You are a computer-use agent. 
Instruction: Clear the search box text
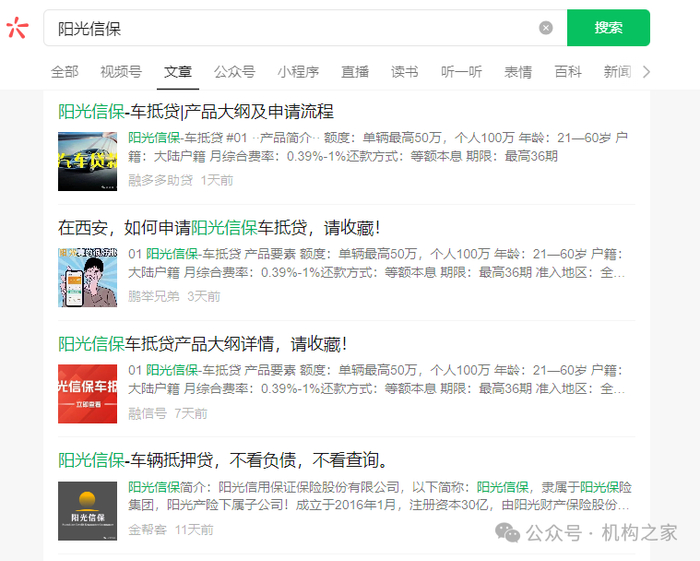pyautogui.click(x=546, y=28)
